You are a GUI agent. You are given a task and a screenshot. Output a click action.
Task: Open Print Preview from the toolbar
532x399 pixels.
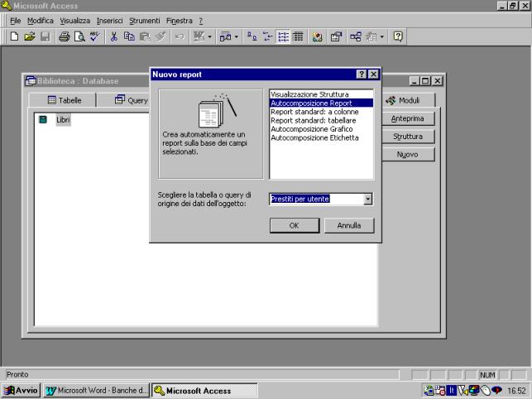click(x=79, y=36)
